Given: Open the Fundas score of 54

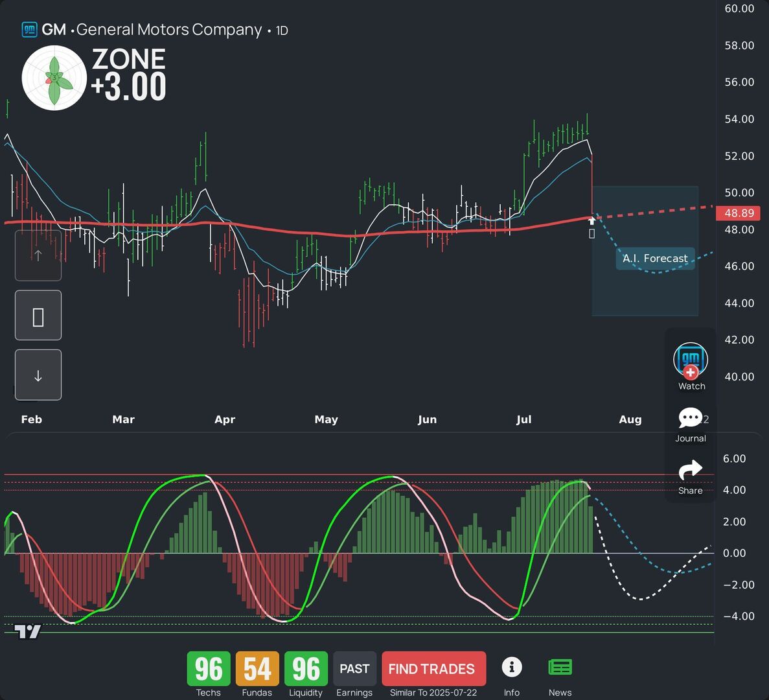Looking at the screenshot, I should [x=257, y=669].
